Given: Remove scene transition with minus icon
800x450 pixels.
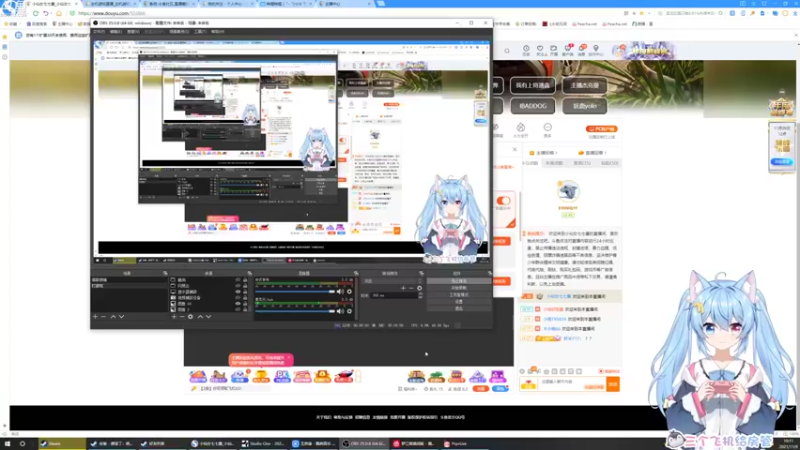Looking at the screenshot, I should pos(411,288).
